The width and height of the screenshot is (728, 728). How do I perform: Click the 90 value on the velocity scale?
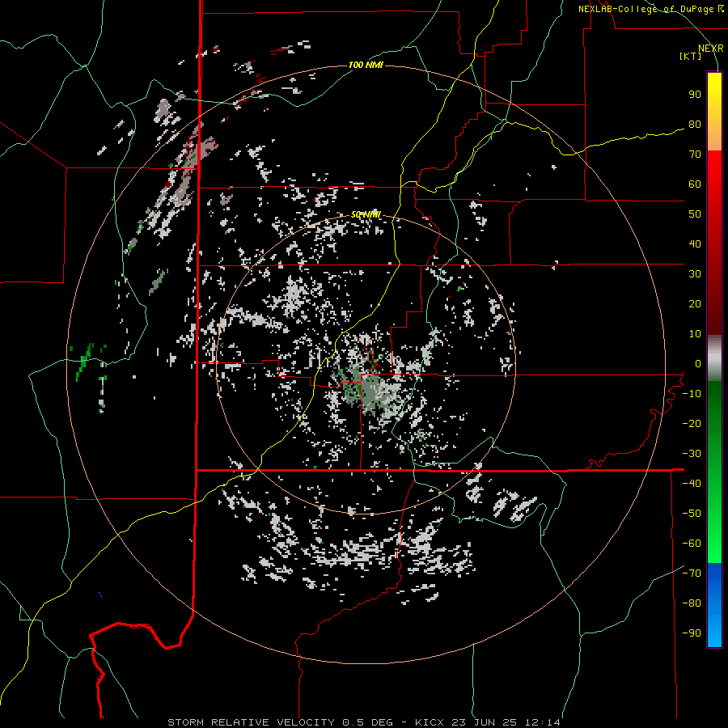tap(695, 95)
